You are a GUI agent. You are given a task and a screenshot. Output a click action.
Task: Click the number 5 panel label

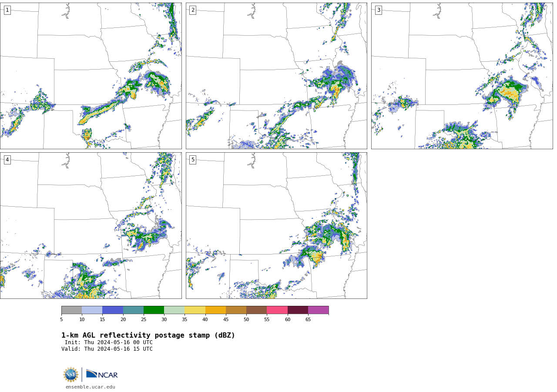pyautogui.click(x=193, y=160)
